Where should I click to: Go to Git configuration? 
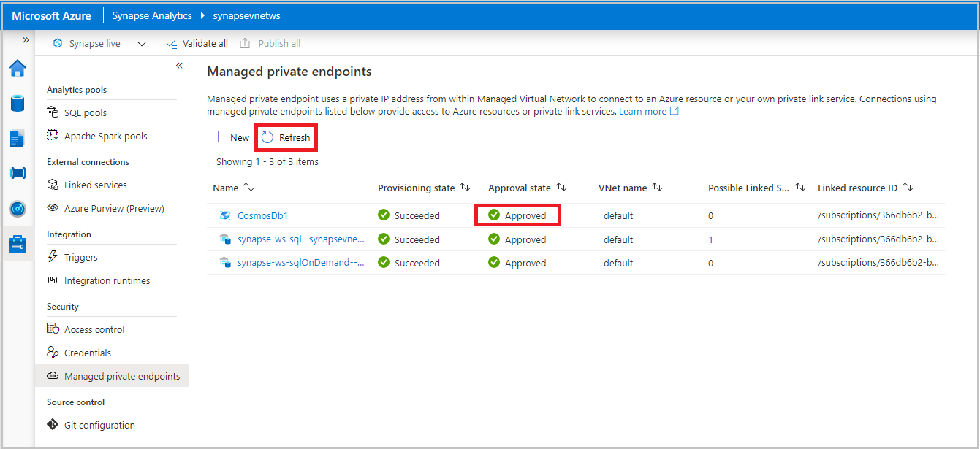[99, 425]
